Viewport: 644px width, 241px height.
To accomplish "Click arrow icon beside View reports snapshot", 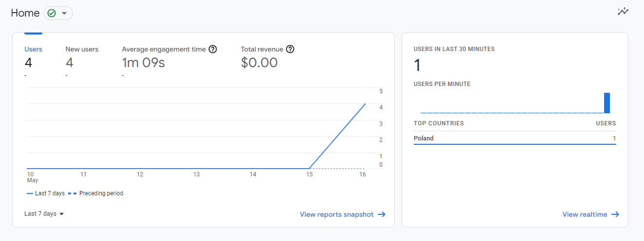I will pos(382,214).
